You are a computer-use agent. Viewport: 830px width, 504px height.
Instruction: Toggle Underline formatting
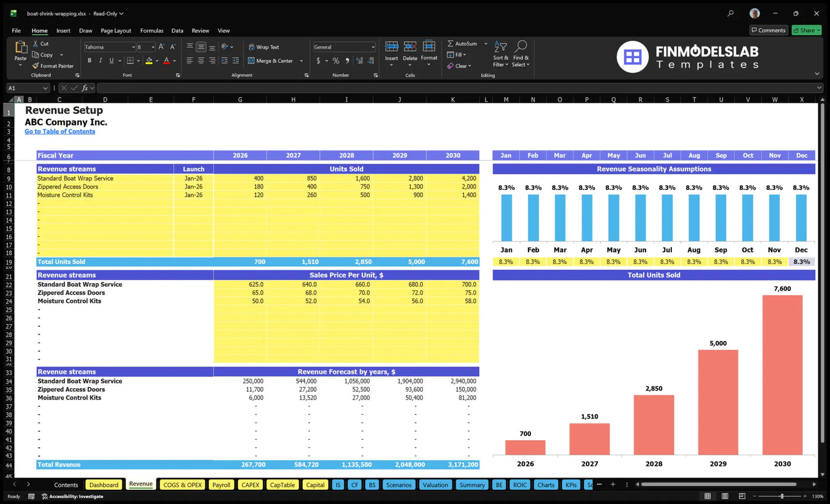pyautogui.click(x=111, y=60)
